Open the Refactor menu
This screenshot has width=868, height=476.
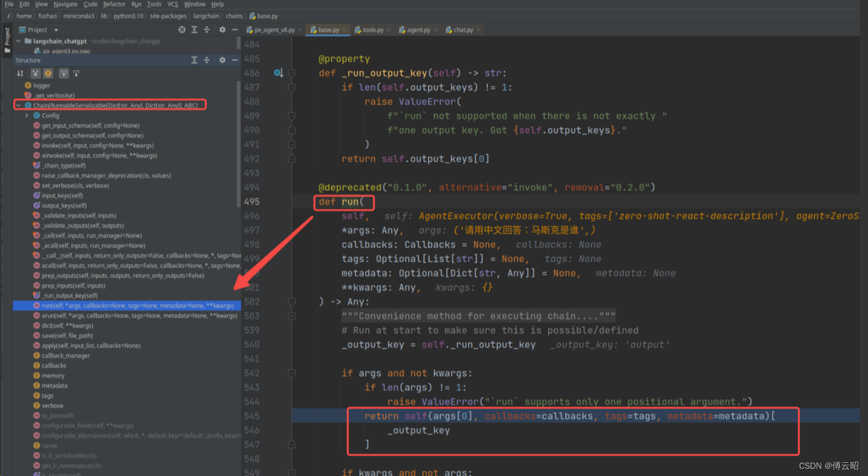point(114,4)
